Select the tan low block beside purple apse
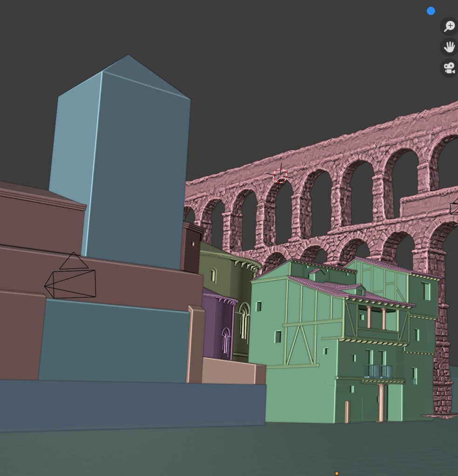 click(233, 371)
